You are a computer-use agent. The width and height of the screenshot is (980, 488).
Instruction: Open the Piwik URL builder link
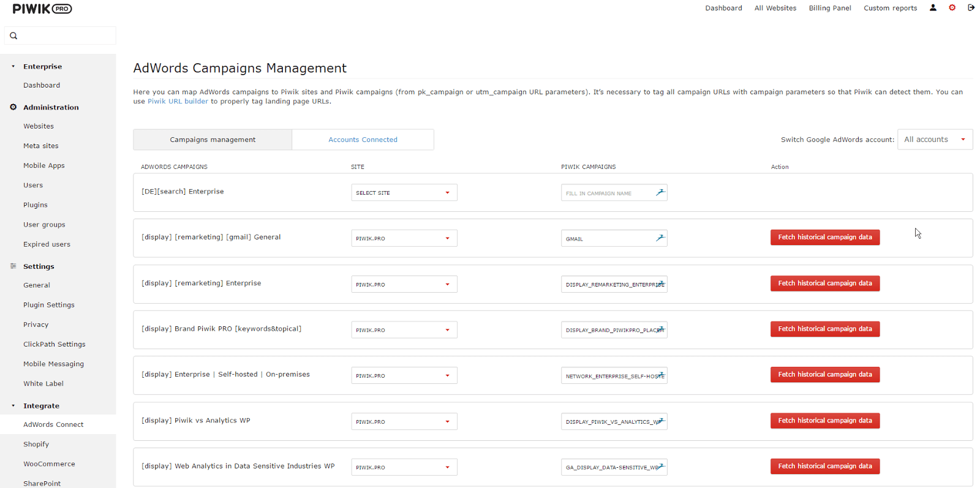click(178, 102)
